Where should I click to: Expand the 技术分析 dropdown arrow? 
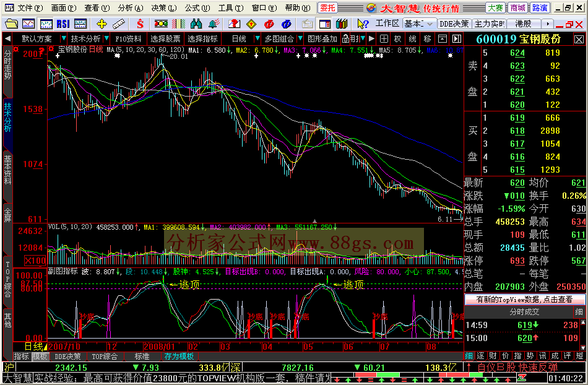tap(107, 38)
